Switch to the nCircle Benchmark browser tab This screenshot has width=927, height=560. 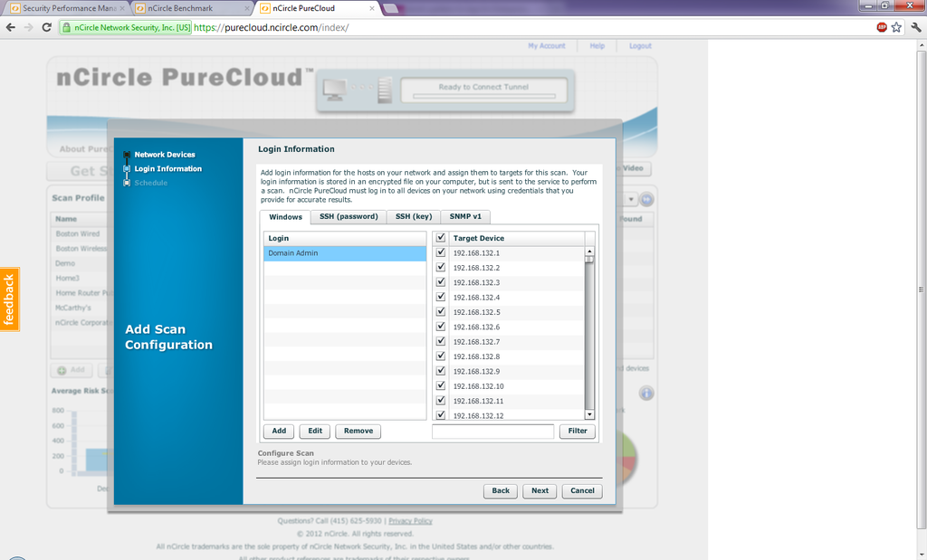coord(181,6)
